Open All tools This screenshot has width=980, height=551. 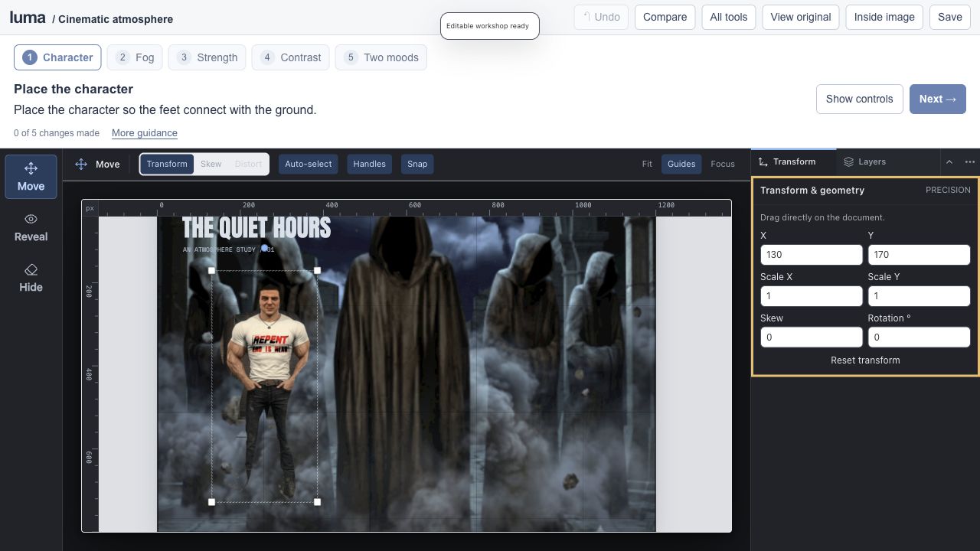tap(729, 17)
